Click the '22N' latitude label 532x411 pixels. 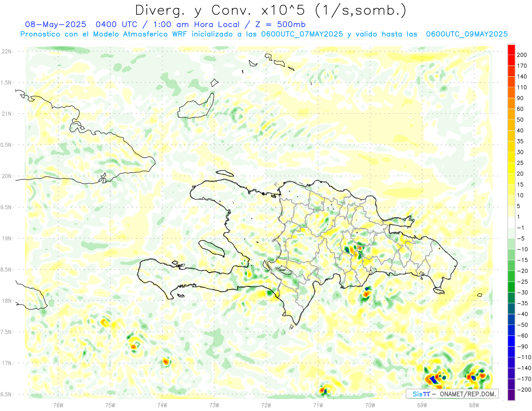pos(6,51)
